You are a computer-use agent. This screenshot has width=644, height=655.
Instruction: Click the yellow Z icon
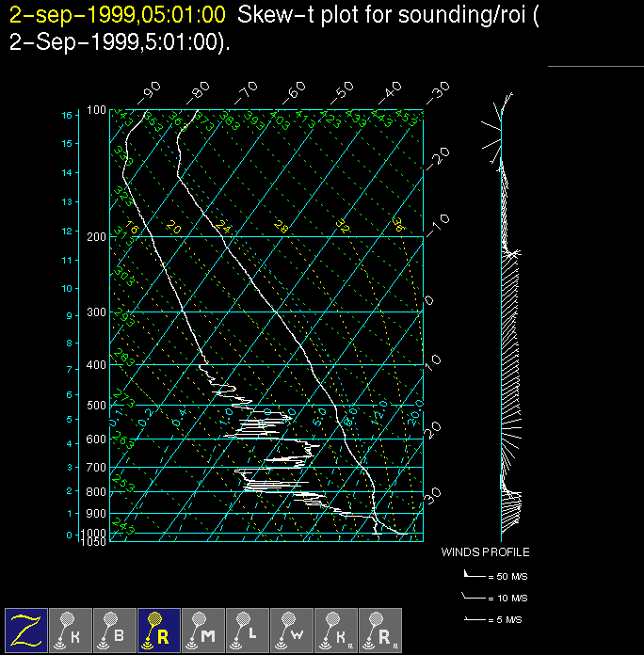(26, 630)
